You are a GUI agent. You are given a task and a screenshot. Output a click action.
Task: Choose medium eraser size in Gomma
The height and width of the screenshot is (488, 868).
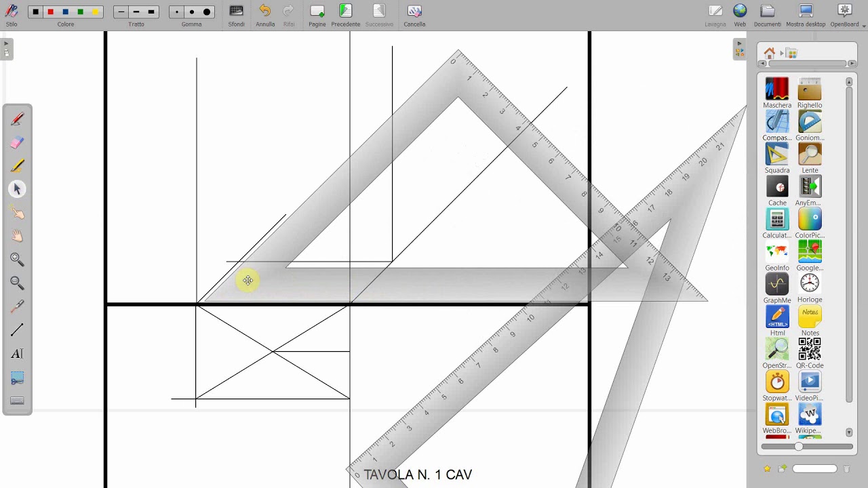(x=192, y=12)
